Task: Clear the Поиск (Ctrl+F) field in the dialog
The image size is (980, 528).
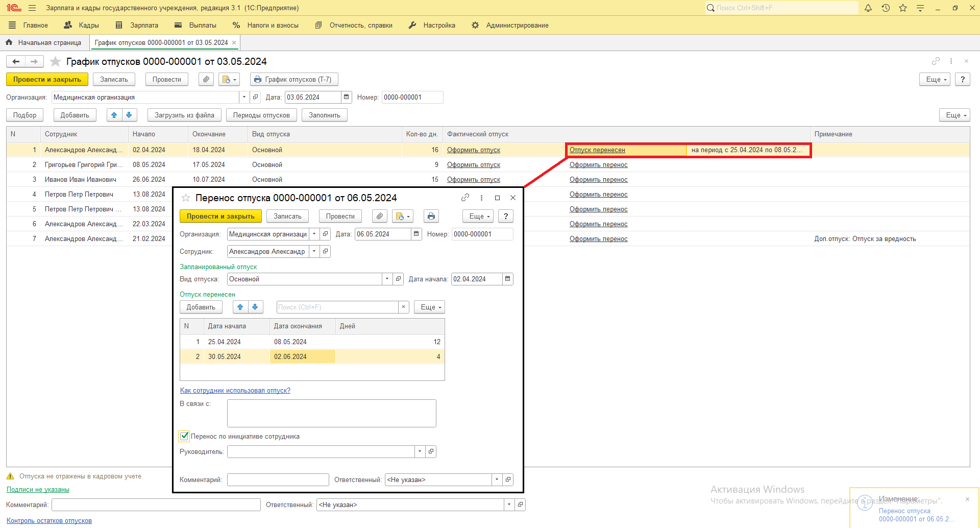Action: pos(404,307)
